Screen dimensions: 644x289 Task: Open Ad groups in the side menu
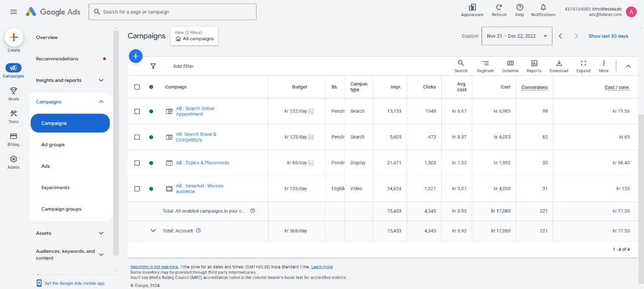point(70,145)
